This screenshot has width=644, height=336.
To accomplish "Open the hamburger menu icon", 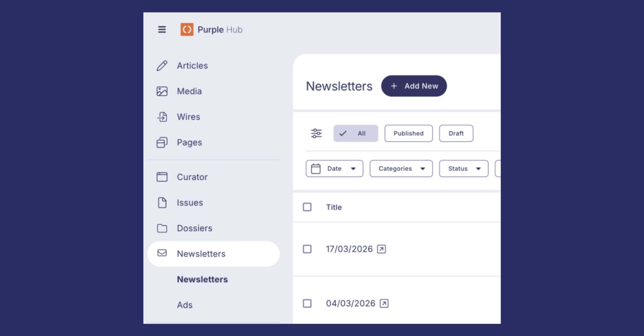I will 162,30.
